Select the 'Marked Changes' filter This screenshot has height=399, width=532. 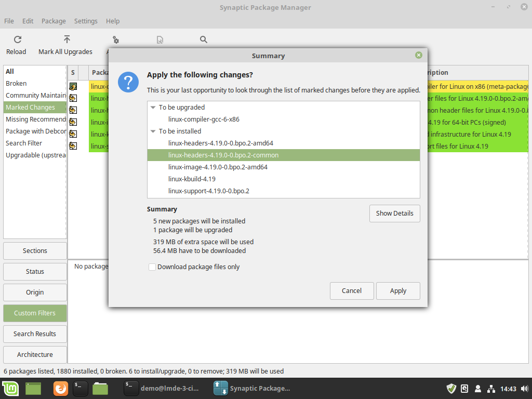pos(35,107)
